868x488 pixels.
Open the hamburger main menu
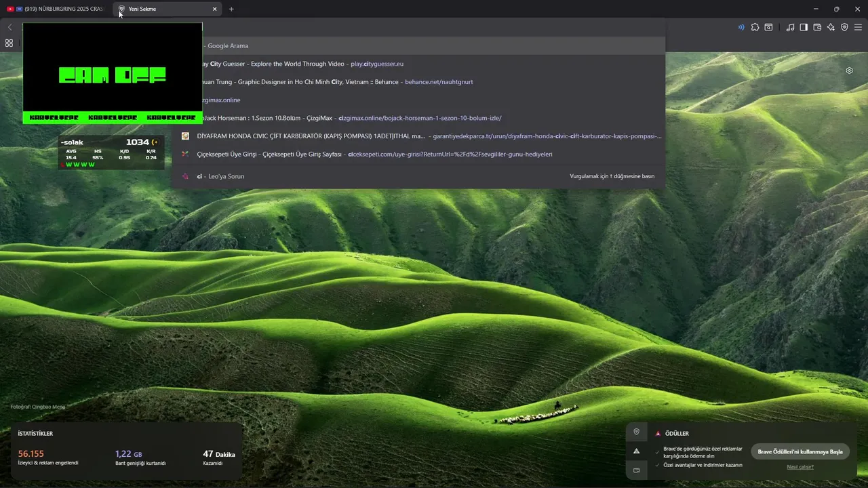[x=858, y=27]
